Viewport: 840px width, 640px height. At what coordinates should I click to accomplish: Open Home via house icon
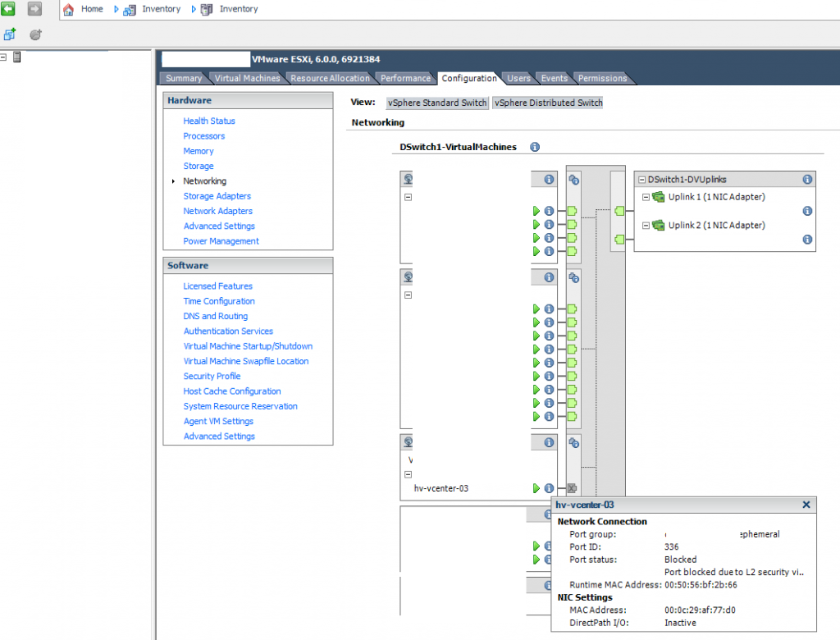tap(69, 9)
